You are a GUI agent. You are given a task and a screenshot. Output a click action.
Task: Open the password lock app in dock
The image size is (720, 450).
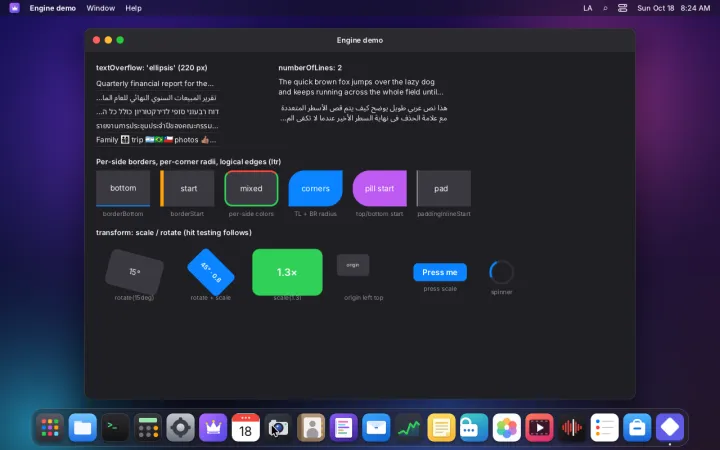click(x=474, y=428)
